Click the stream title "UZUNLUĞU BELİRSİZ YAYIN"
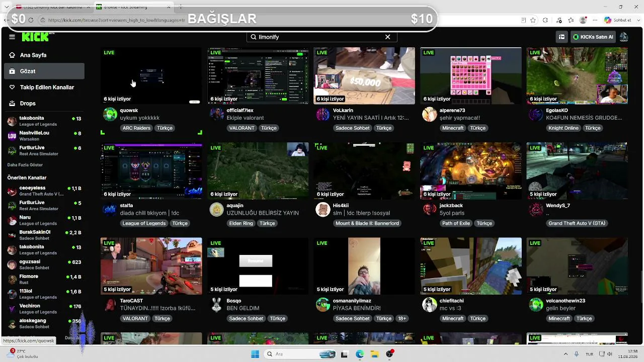The width and height of the screenshot is (644, 362). click(x=263, y=213)
